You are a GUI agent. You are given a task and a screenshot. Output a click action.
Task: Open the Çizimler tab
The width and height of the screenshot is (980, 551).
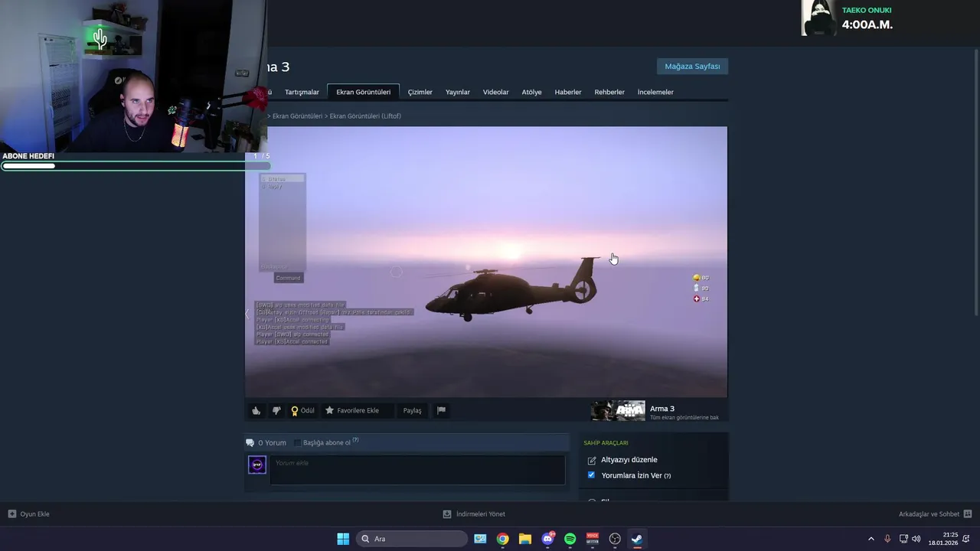(x=420, y=92)
